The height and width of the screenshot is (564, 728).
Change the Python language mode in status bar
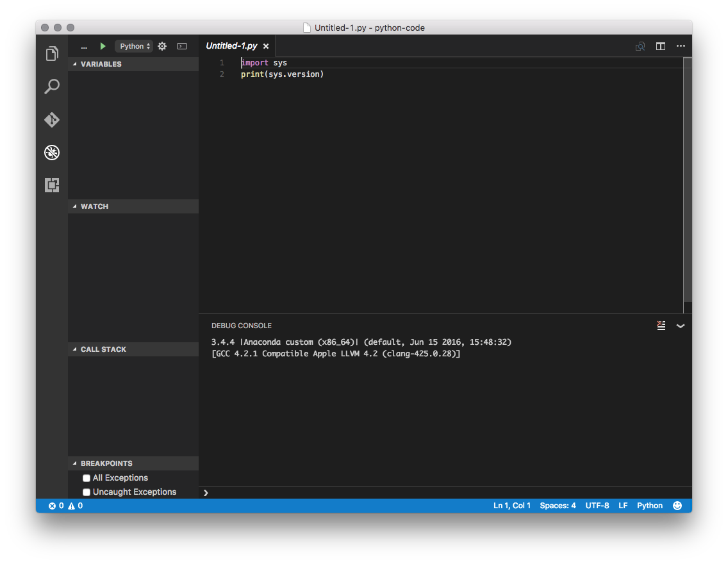click(x=650, y=506)
